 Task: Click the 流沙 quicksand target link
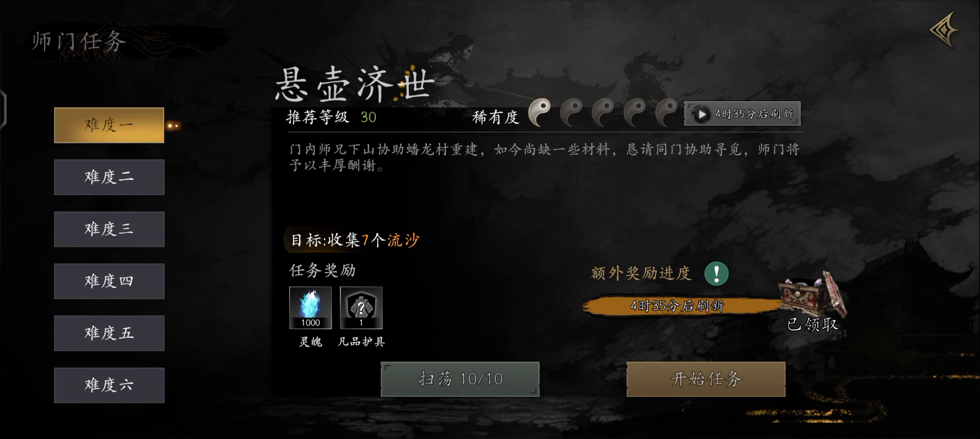coord(403,240)
